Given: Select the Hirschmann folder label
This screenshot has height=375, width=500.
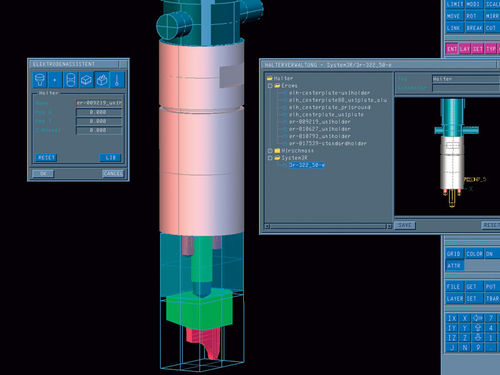Looking at the screenshot, I should 297,151.
